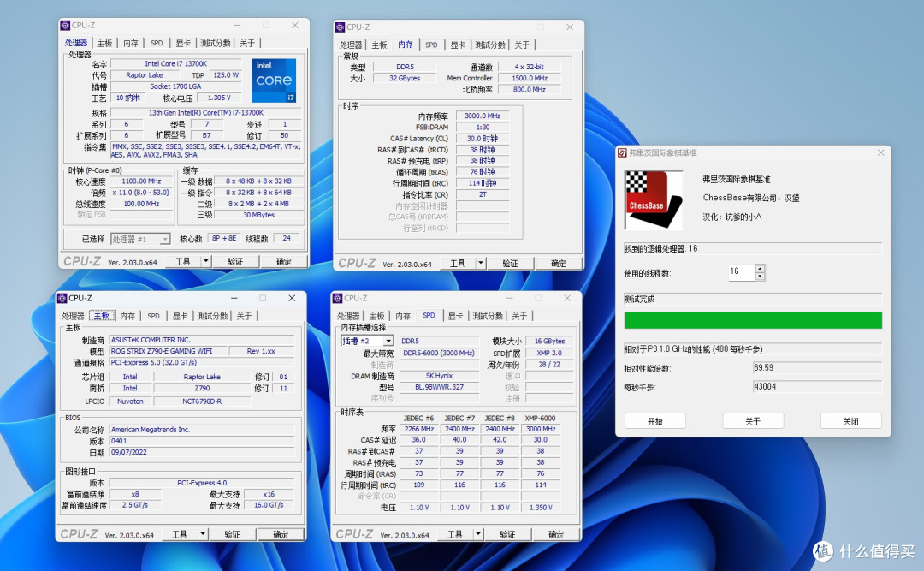Close the Fritz Chess Benchmark window
This screenshot has height=571, width=924.
point(881,152)
